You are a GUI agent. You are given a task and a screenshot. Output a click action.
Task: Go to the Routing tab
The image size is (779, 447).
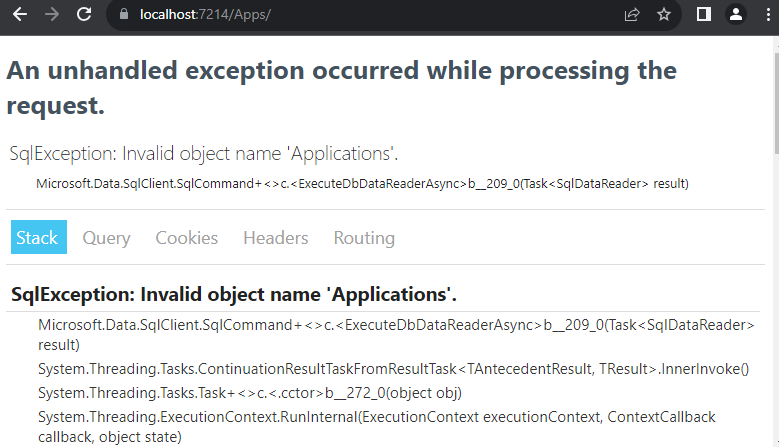[364, 238]
